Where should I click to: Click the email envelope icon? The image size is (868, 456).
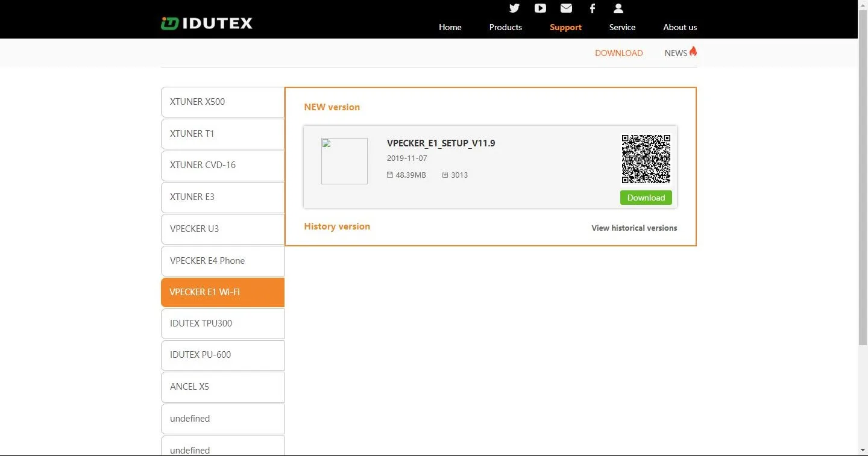(566, 8)
